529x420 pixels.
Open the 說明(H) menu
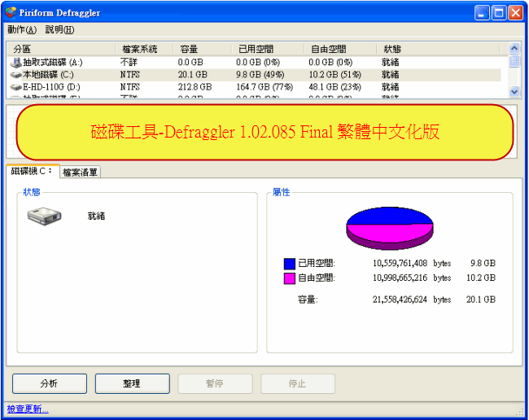pos(59,29)
